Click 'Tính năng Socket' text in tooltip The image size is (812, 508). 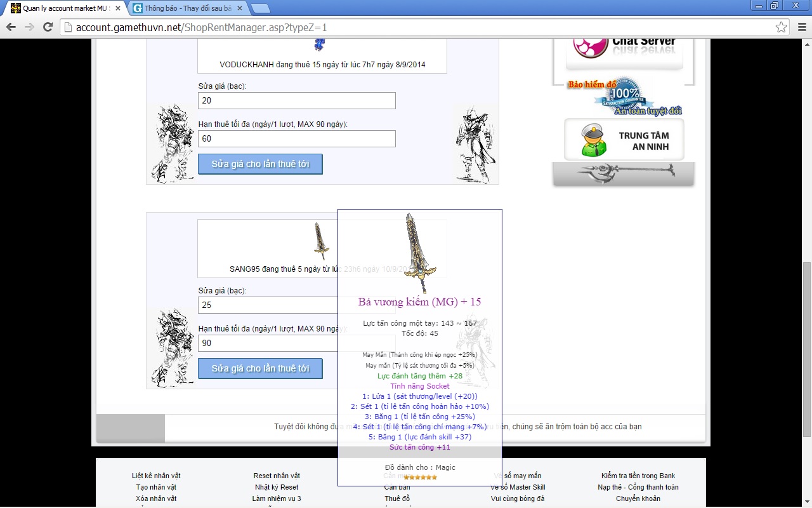(x=419, y=386)
